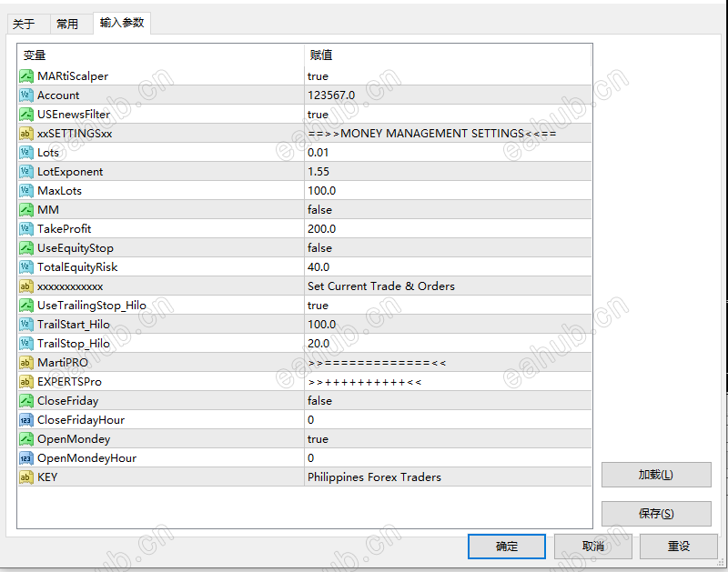Click the USEnewsFilter boolean type icon
728x572 pixels.
26,114
